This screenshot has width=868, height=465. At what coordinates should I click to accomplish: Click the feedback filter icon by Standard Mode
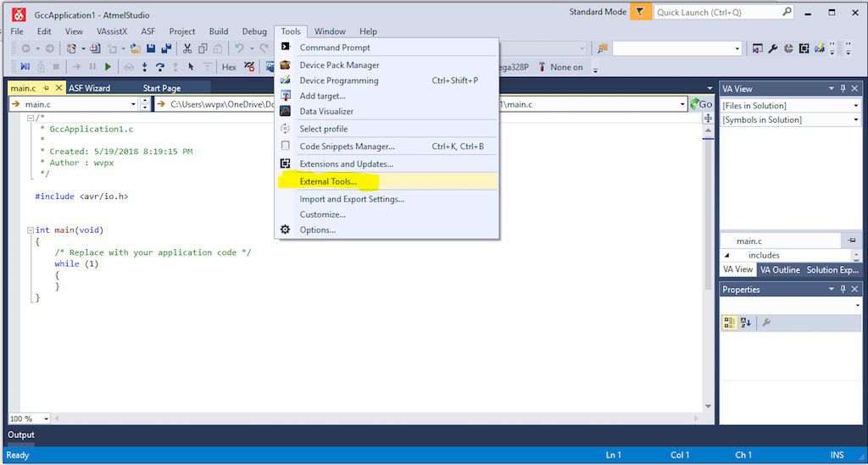(640, 12)
